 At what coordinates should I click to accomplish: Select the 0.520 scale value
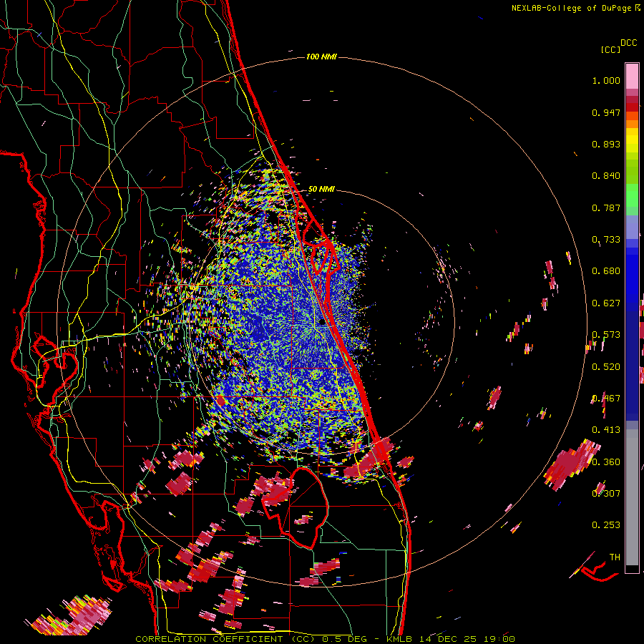(x=606, y=367)
